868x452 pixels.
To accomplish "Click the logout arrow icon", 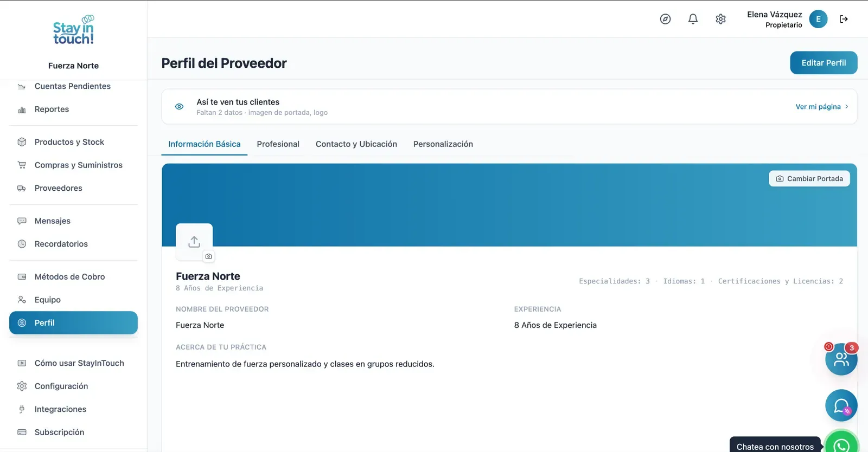I will click(844, 19).
